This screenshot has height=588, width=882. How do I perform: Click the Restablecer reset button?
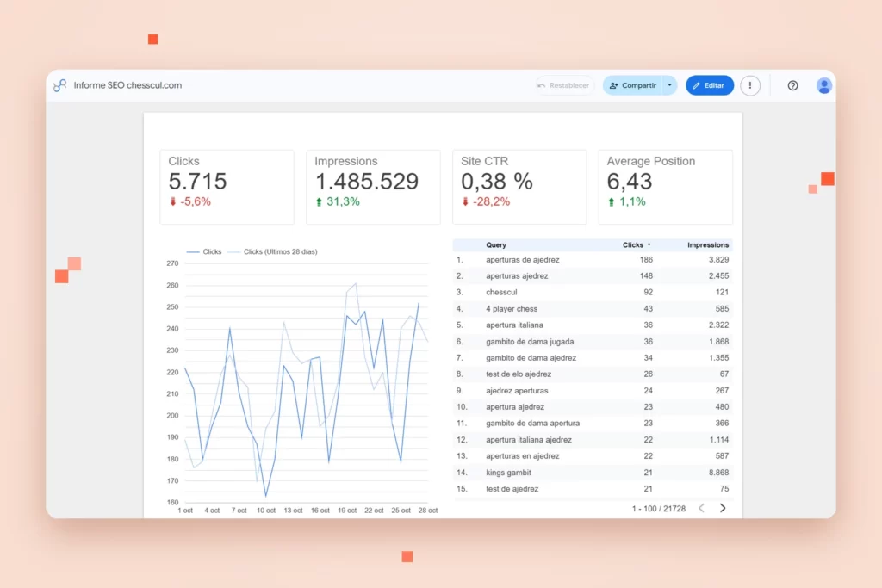point(564,85)
